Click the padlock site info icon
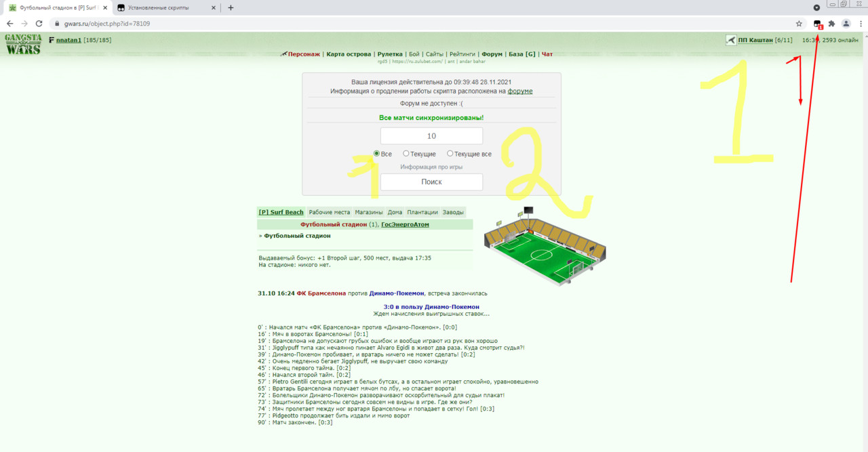The height and width of the screenshot is (452, 868). click(57, 24)
